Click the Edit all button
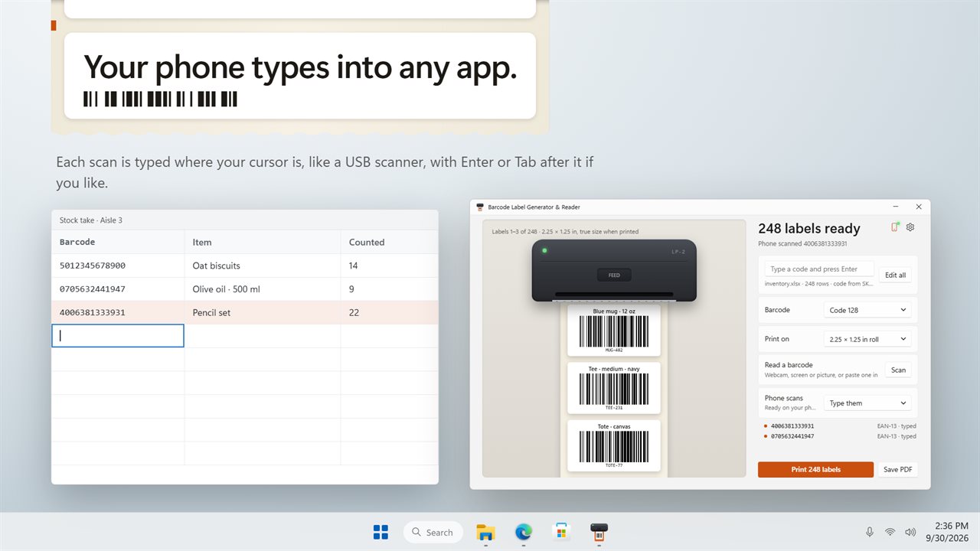The width and height of the screenshot is (980, 551). point(895,275)
